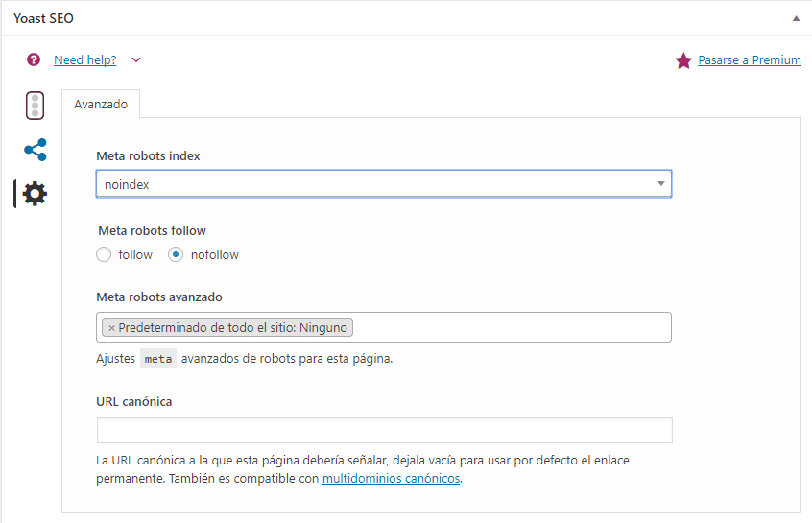Collapse the Yoast SEO metabox arrow
This screenshot has width=812, height=523.
click(x=796, y=18)
